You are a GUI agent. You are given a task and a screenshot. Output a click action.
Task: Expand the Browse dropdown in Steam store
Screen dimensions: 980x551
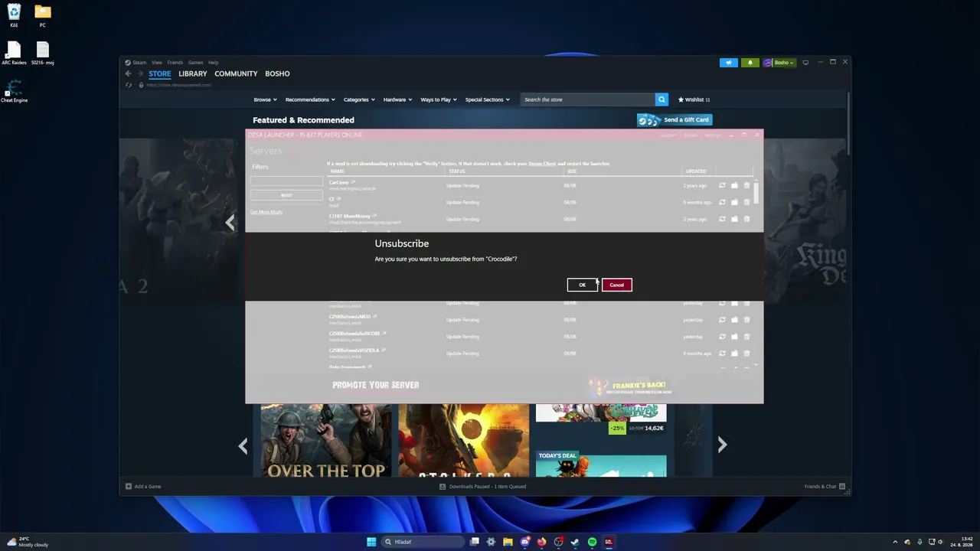click(265, 99)
